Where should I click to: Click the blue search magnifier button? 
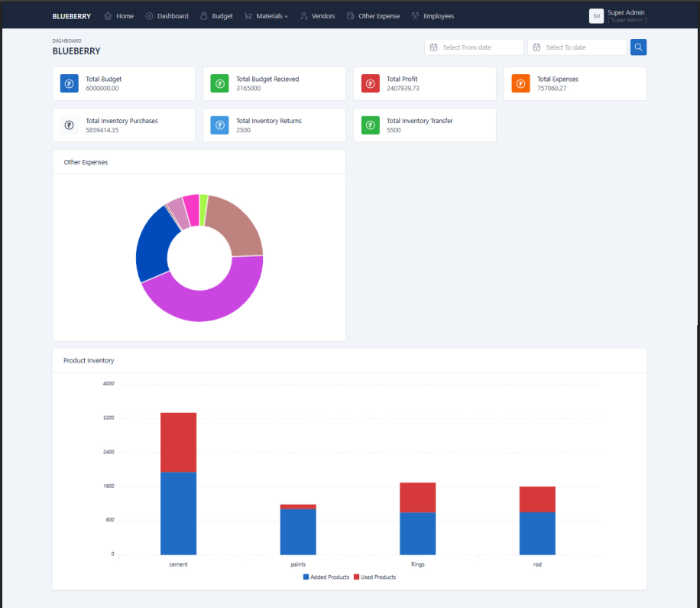click(638, 47)
